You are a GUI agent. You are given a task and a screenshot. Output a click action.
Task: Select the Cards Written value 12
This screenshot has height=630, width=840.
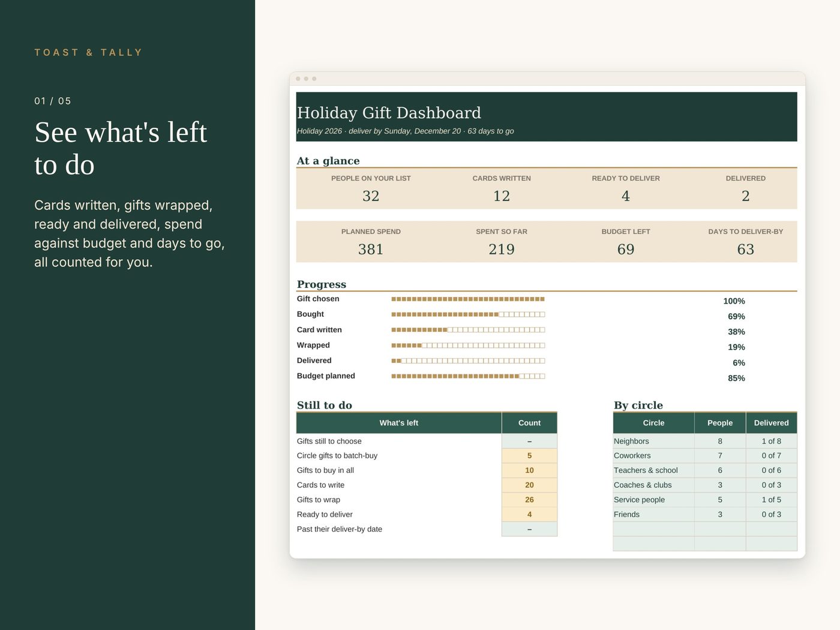tap(502, 196)
